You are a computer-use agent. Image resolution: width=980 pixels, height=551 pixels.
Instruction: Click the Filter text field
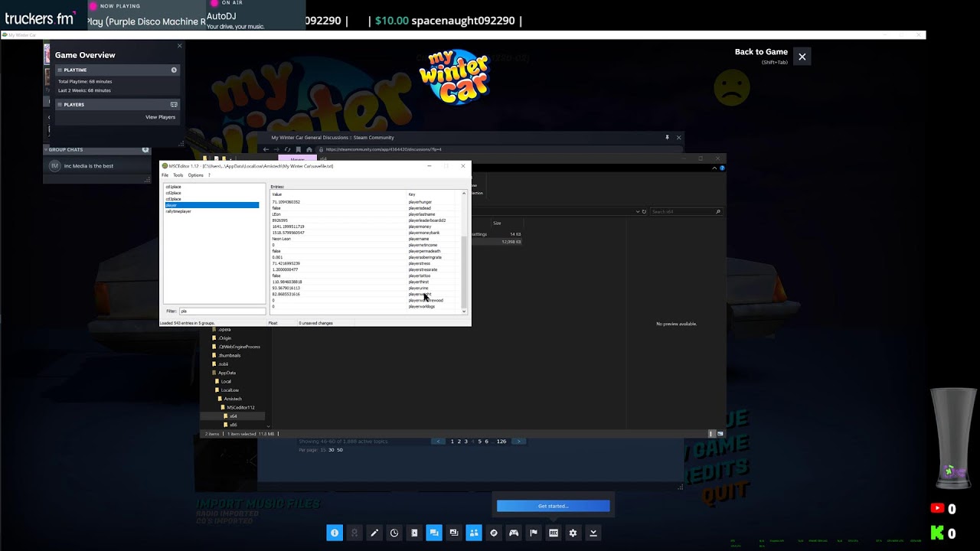[222, 311]
